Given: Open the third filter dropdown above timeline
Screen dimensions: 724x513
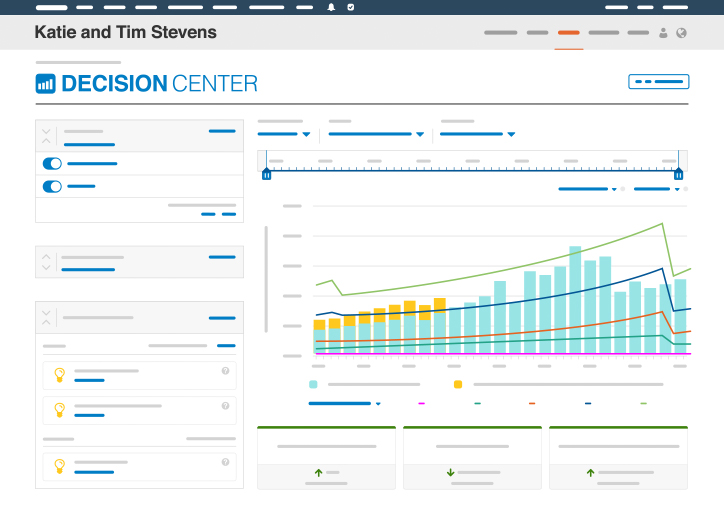Looking at the screenshot, I should click(477, 134).
